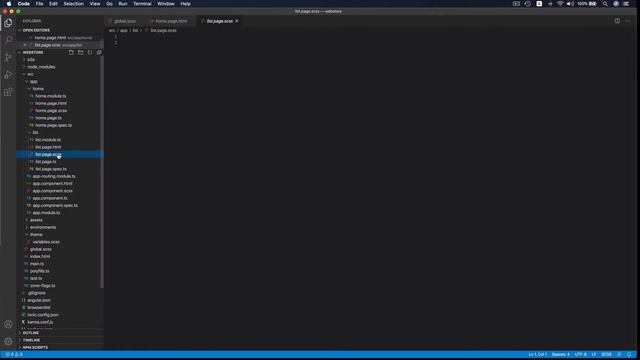Click the Time Machine icon in menu bar
Screen dimensions: 640x360
pos(527,4)
